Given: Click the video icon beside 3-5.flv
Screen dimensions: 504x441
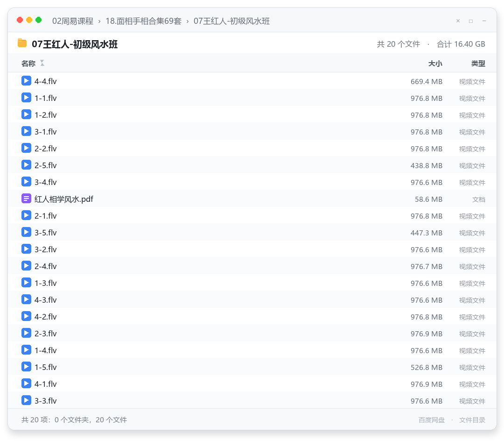Looking at the screenshot, I should (x=26, y=232).
